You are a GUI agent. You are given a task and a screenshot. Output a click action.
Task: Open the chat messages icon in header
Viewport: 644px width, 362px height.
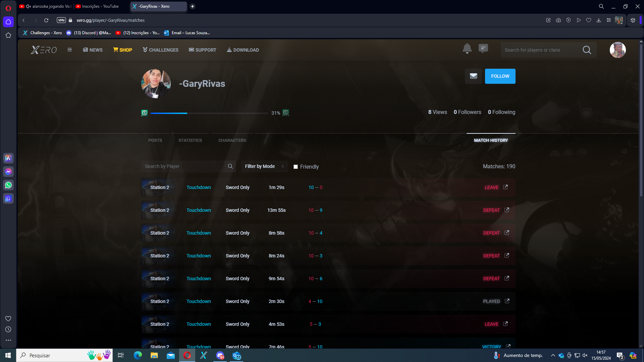(x=483, y=49)
